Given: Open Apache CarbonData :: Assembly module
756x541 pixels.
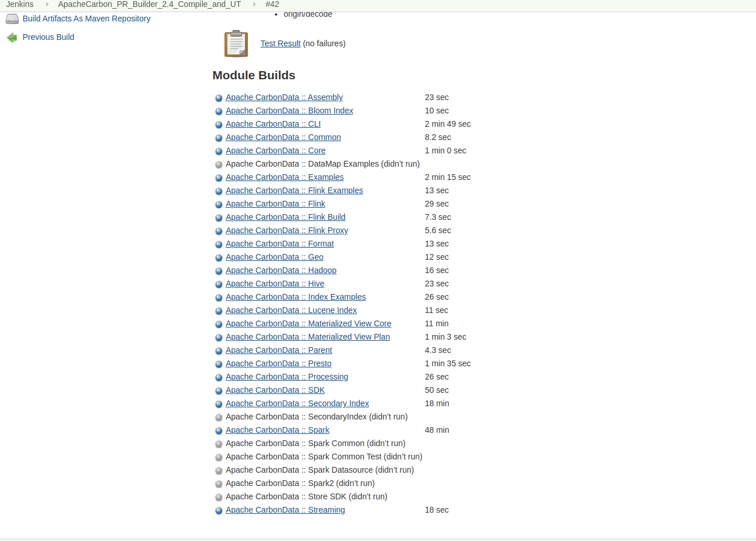Looking at the screenshot, I should (284, 97).
